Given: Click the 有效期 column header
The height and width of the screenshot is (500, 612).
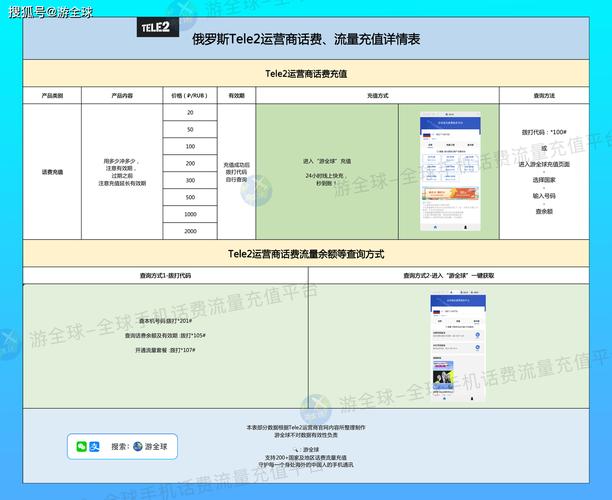Looking at the screenshot, I should pos(237,95).
